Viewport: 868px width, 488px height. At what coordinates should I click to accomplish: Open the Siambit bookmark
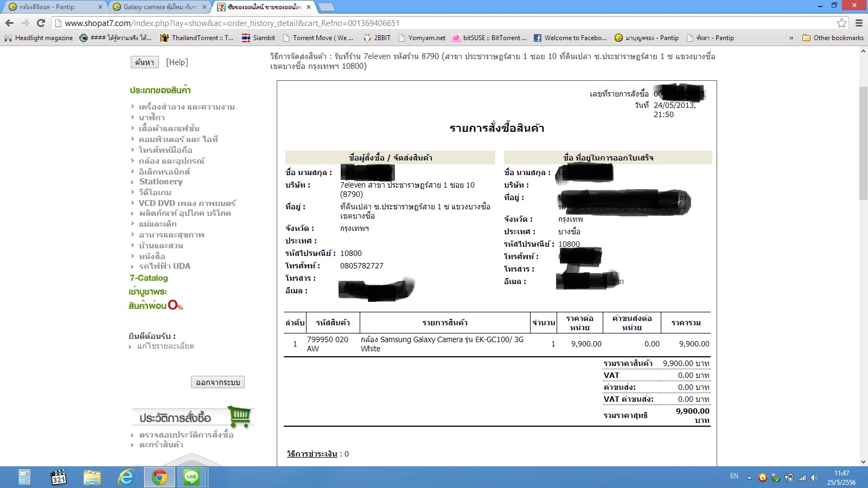click(259, 38)
